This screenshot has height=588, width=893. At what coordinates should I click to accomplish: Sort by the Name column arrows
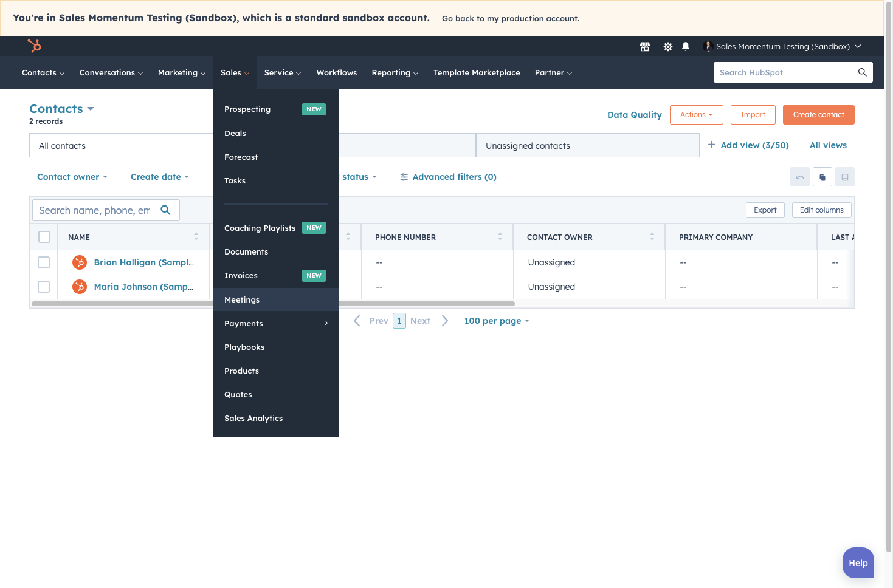click(x=196, y=237)
